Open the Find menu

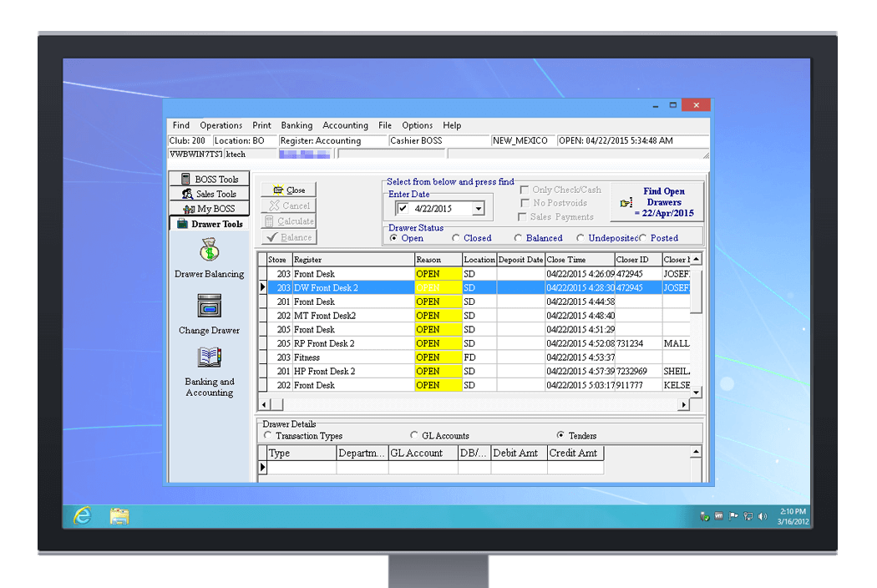180,125
